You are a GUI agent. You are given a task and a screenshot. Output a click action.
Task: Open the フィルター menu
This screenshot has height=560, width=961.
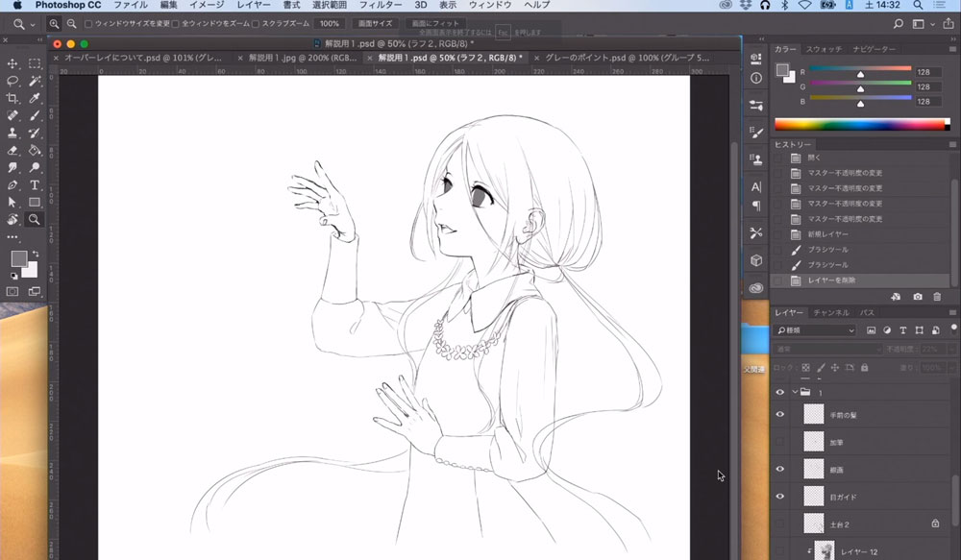coord(381,6)
